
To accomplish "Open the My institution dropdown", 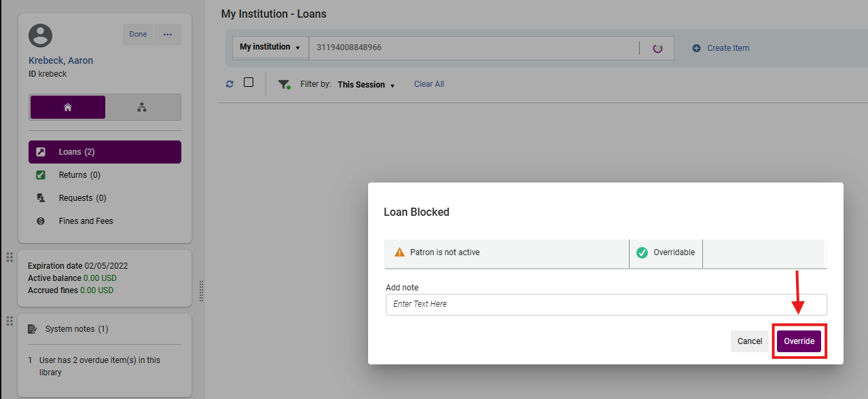I will pos(270,47).
